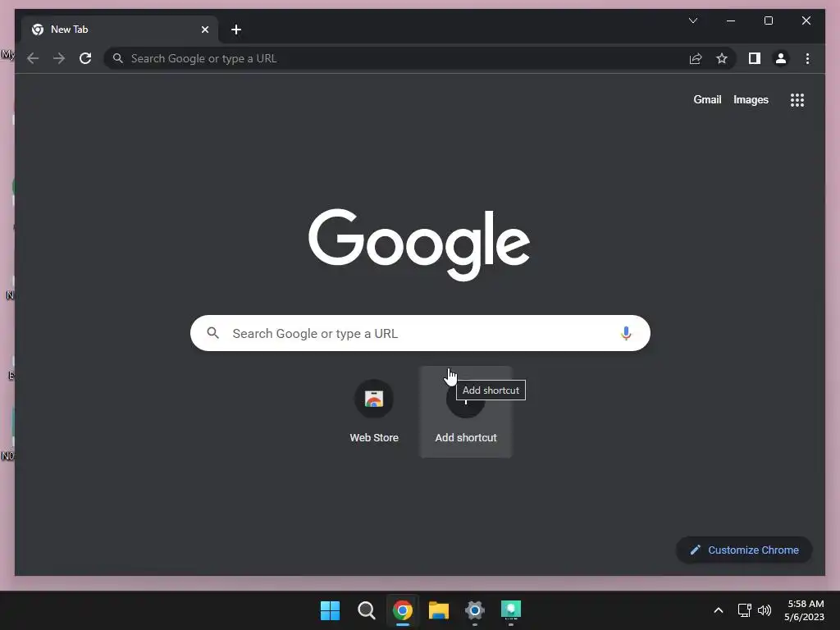Open the teal app in taskbar
Viewport: 840px width, 630px height.
coord(511,610)
